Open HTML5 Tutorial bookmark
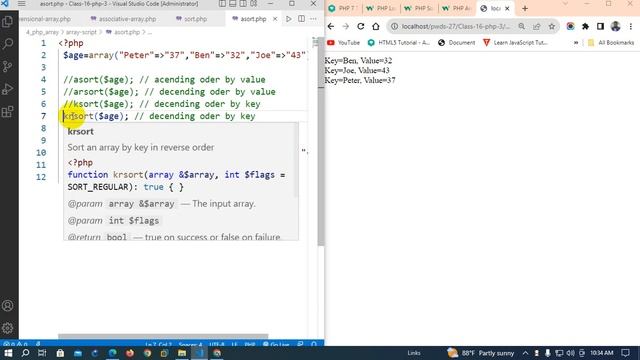Screen dimensions: 640x360 [x=398, y=42]
